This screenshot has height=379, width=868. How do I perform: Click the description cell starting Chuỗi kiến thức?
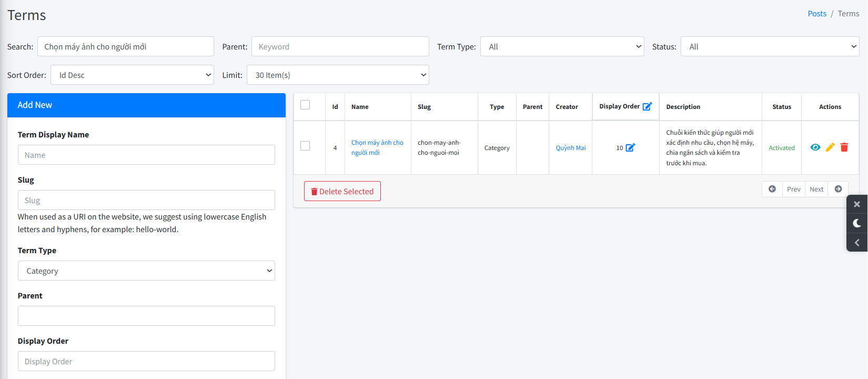coord(710,147)
